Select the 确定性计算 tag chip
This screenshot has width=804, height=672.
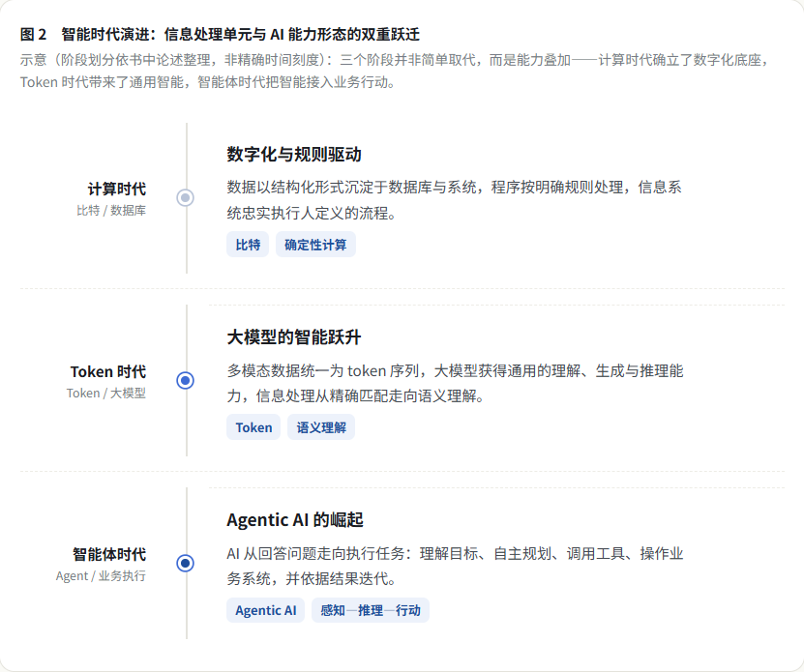pyautogui.click(x=315, y=245)
